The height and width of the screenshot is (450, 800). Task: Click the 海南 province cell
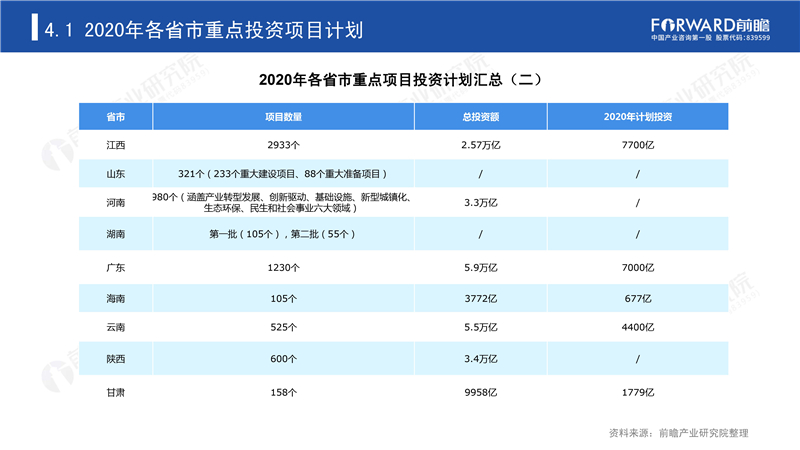click(115, 298)
